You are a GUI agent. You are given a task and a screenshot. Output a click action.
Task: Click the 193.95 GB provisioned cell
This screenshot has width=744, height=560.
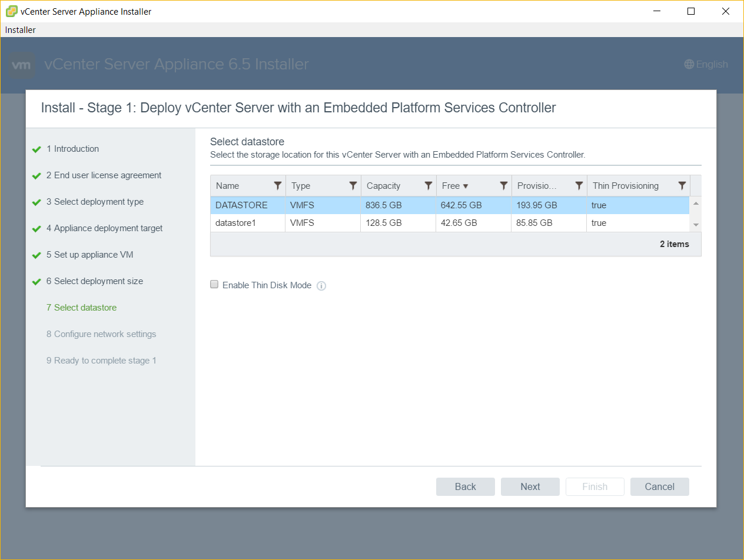549,205
